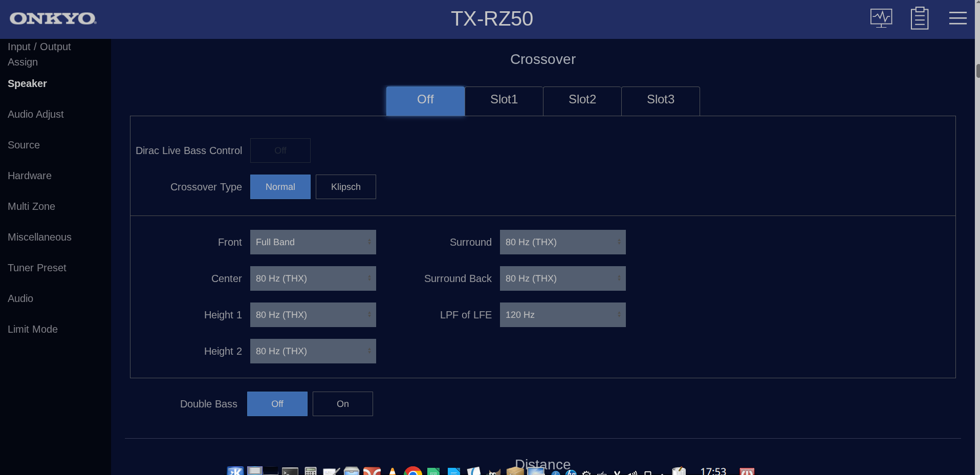Viewport: 980px width, 475px height.
Task: Go to Multi Zone settings
Action: [31, 206]
